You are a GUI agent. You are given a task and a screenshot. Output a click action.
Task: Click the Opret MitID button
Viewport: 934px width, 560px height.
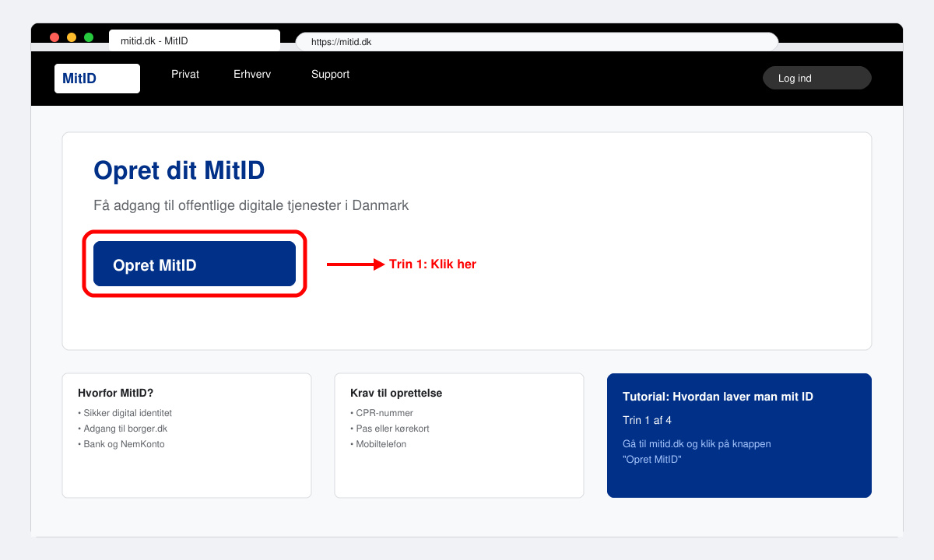pyautogui.click(x=195, y=264)
